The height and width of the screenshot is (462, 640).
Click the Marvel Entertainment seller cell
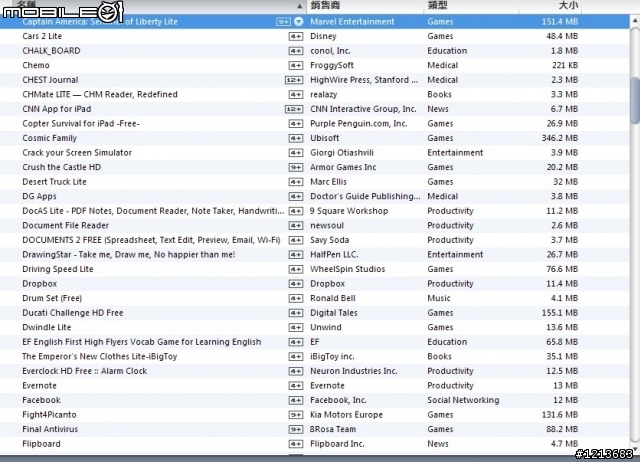pyautogui.click(x=352, y=22)
